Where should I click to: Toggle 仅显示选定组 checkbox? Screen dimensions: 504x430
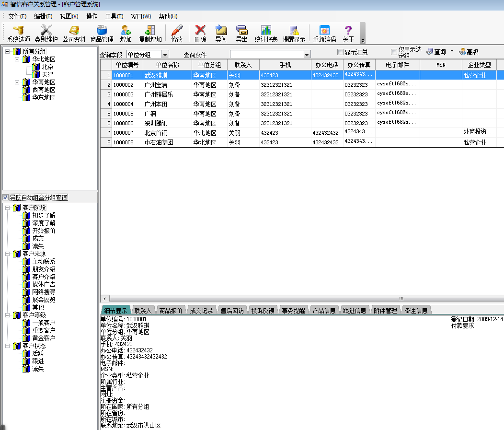394,52
